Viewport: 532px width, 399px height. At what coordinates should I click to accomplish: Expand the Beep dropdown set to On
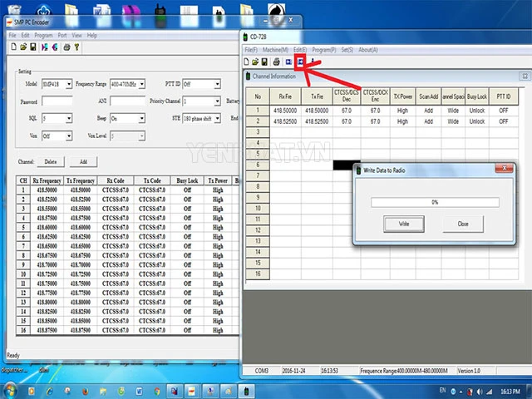[127, 118]
